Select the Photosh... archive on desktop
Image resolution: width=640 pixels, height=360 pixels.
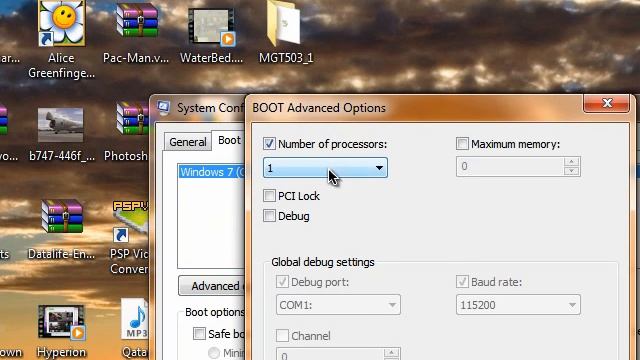click(132, 119)
